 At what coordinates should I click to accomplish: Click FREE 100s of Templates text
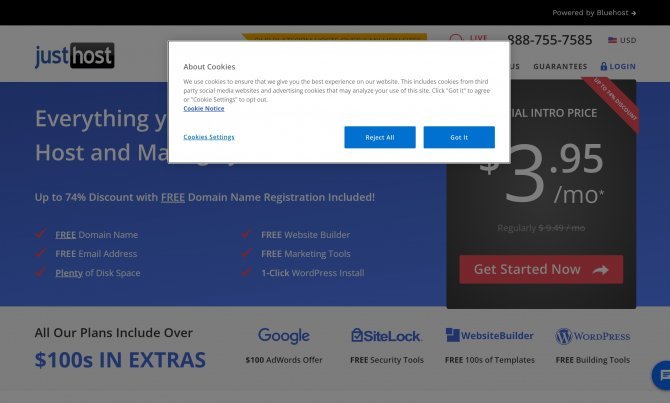(x=490, y=360)
